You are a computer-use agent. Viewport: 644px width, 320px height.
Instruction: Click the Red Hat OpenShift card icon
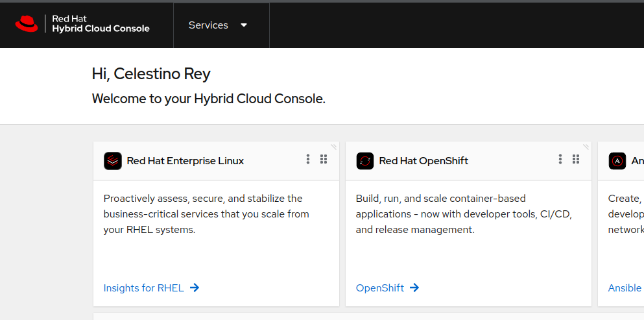click(365, 161)
